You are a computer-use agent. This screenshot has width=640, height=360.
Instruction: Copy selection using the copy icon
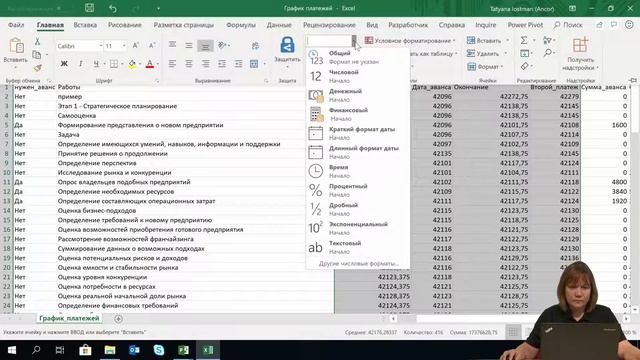pyautogui.click(x=37, y=55)
